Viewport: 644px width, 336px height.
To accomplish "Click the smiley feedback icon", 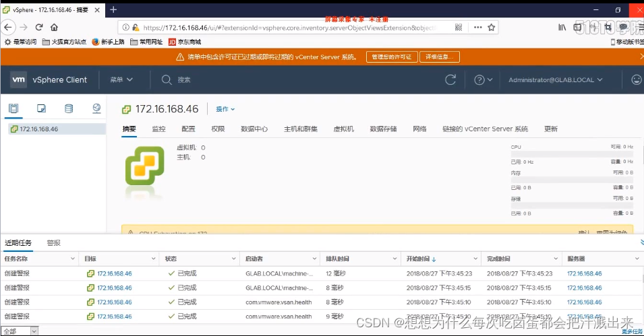I will 636,79.
